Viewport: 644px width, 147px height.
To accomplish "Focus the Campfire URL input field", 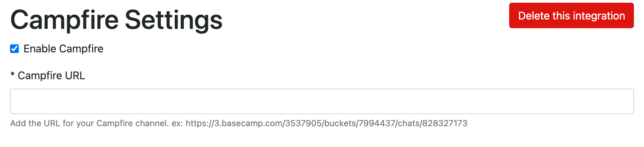I will [x=322, y=101].
